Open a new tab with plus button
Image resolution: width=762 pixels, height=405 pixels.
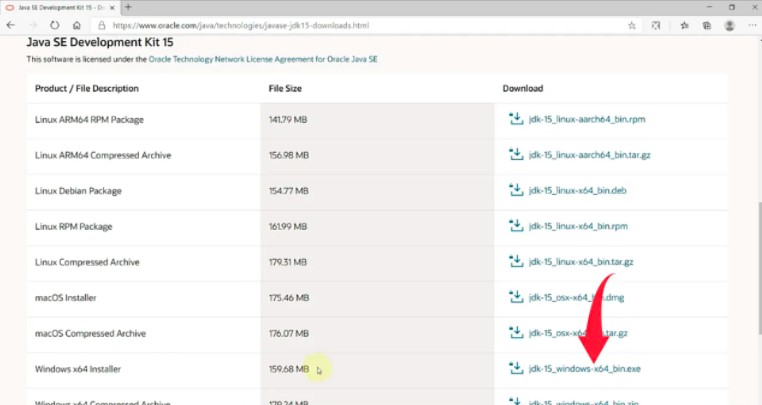point(128,7)
